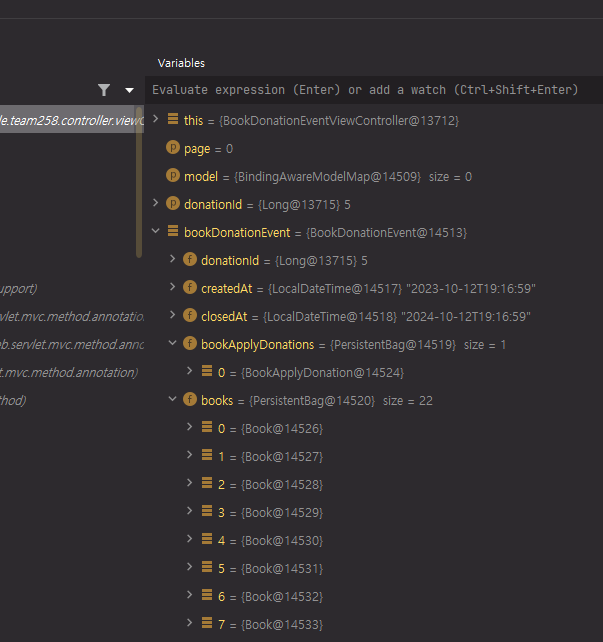Click the element icon of Book@14528
Screen dimensions: 603x642
[x=207, y=483]
